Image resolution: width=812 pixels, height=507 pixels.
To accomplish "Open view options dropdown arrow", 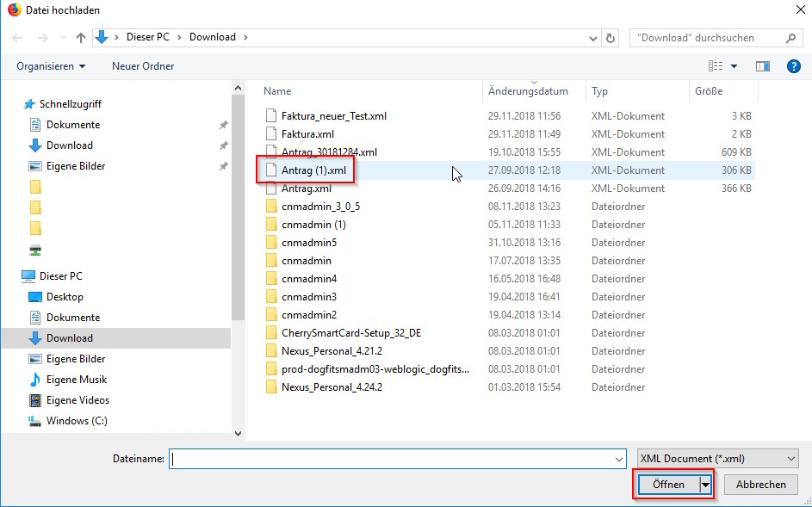I will click(734, 66).
